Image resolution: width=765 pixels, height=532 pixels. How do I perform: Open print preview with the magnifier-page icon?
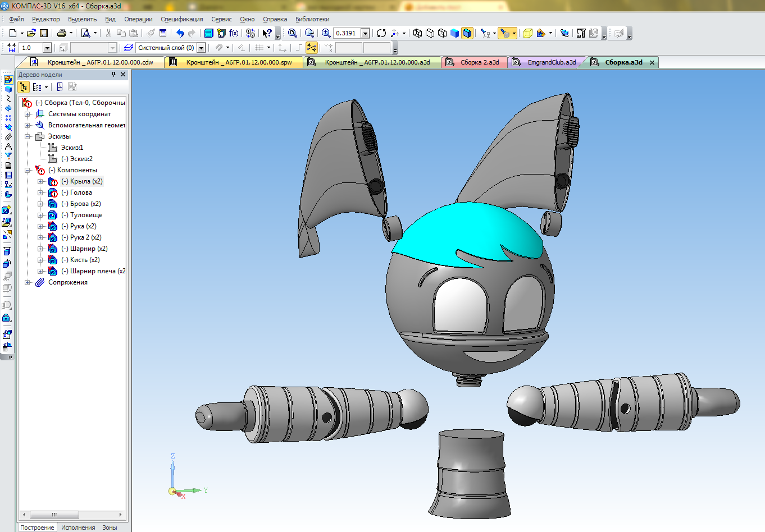click(85, 33)
